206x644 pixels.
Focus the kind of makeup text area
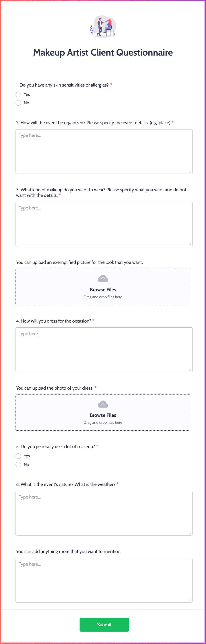(x=104, y=224)
